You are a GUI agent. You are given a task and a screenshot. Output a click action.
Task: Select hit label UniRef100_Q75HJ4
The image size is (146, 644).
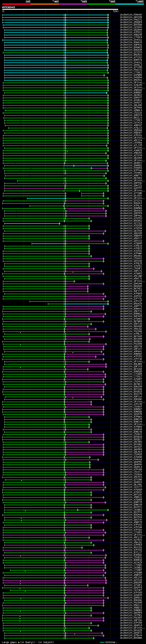tap(131, 636)
